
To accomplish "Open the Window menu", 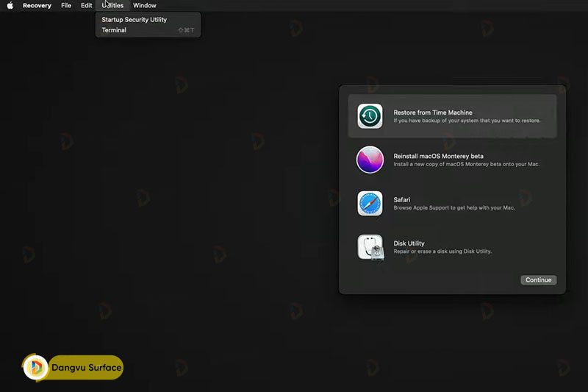I will pos(145,5).
